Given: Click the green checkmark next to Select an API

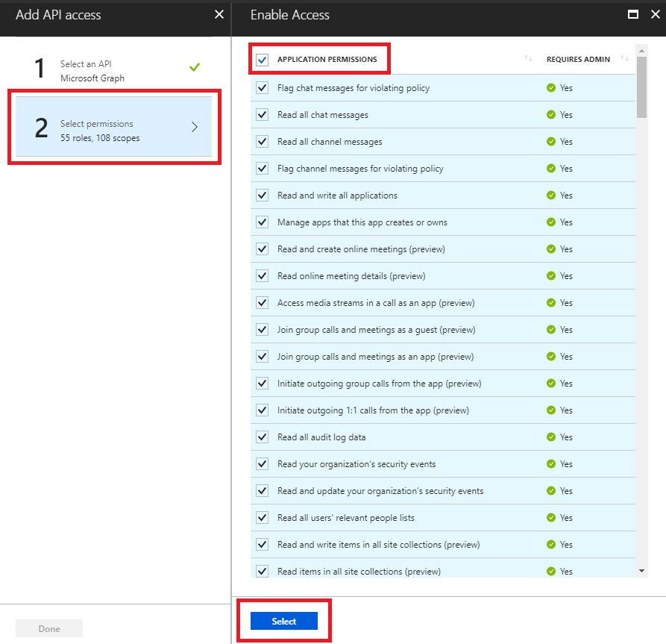Looking at the screenshot, I should click(195, 66).
